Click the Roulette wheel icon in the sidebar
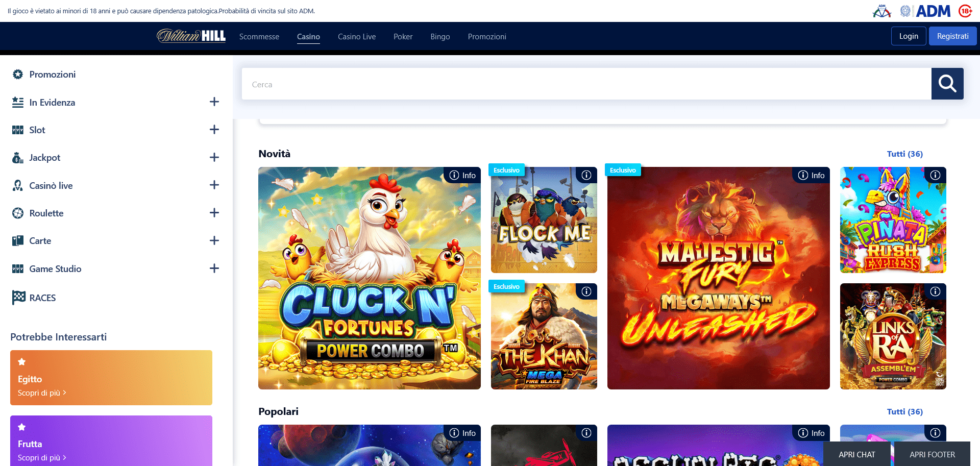The height and width of the screenshot is (466, 980). pyautogui.click(x=18, y=213)
